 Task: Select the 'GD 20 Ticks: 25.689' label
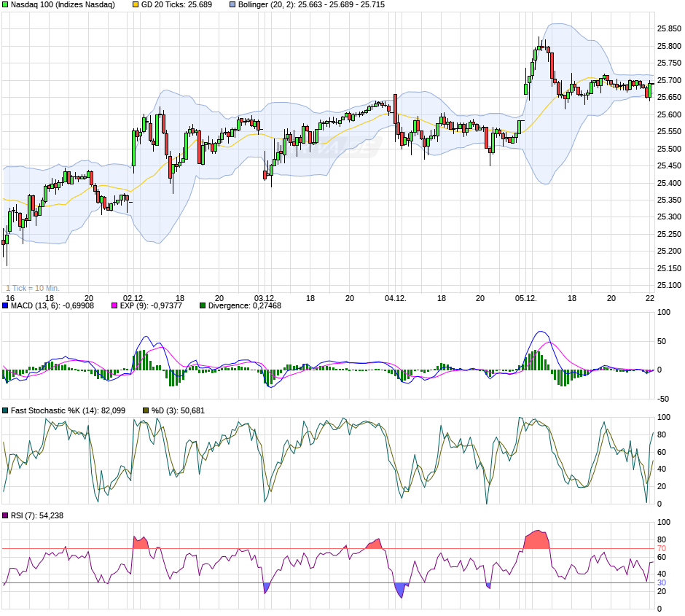click(x=176, y=5)
